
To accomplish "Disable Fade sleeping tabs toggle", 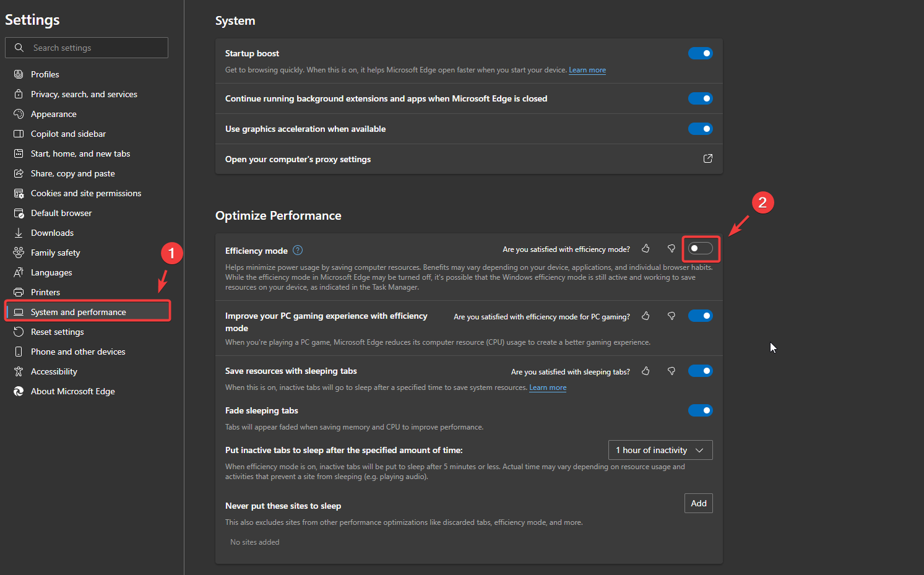I will coord(700,410).
